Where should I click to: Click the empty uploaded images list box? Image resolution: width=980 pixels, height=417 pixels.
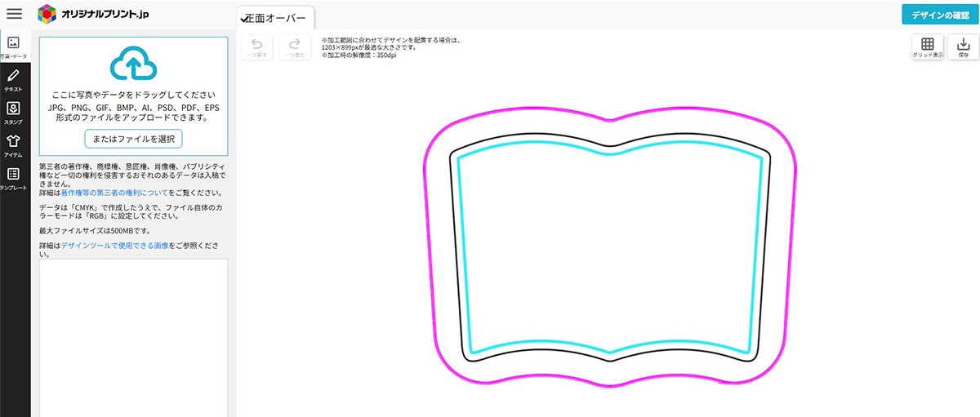(133, 335)
